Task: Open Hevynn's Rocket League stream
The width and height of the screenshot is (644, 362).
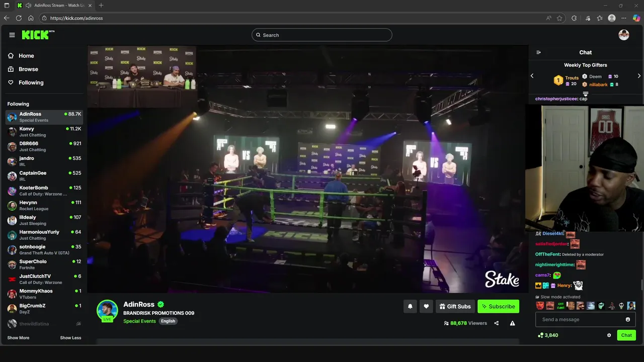Action: pos(44,205)
